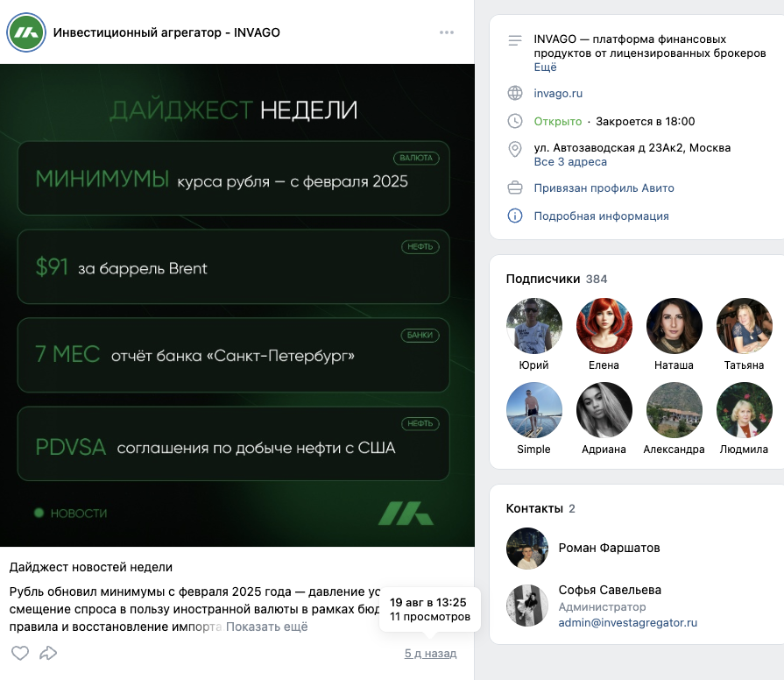Open the Контакты 2 section header
Viewport: 784px width, 680px height.
coord(540,508)
